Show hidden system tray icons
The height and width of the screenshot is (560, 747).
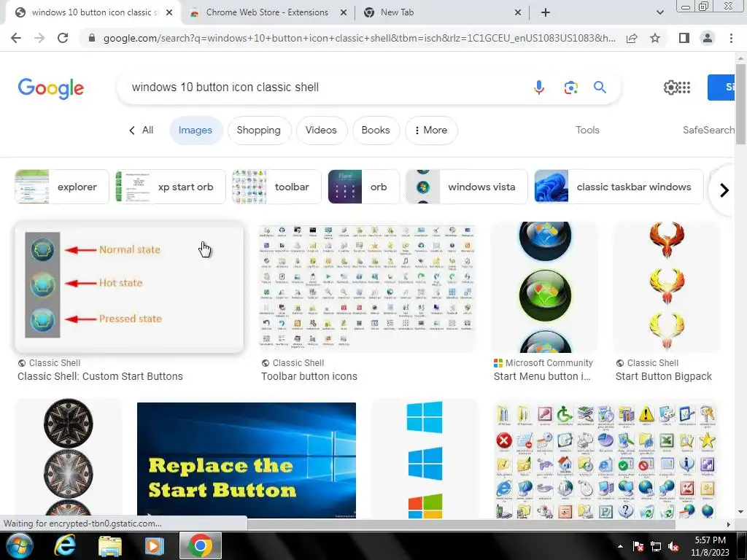coord(620,546)
